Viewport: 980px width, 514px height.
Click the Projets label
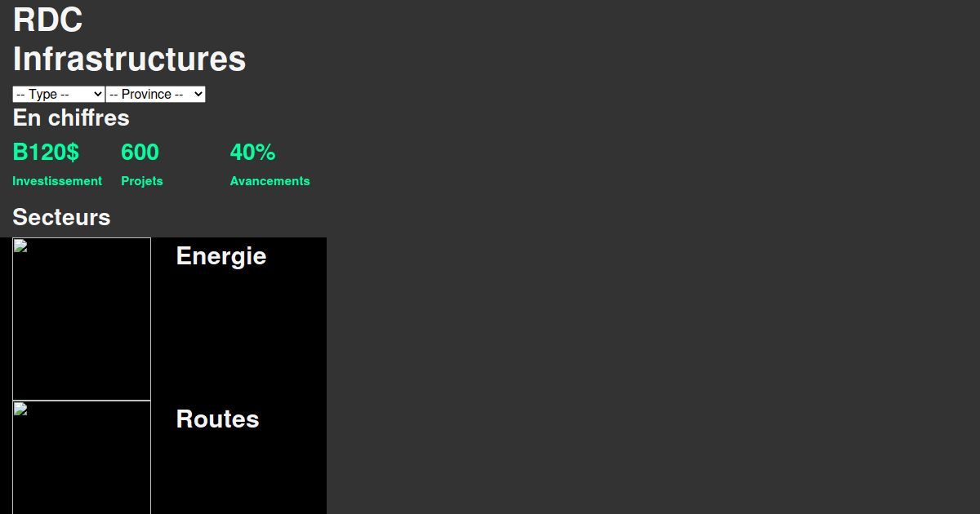click(141, 181)
